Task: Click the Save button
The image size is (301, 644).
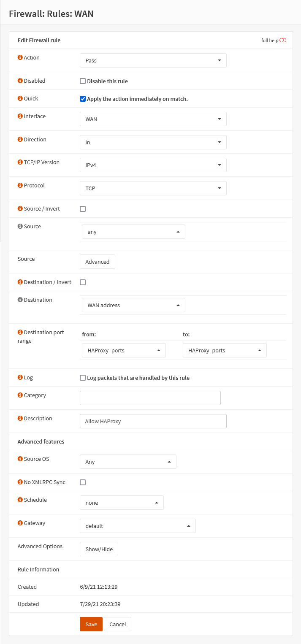Action: click(x=91, y=624)
